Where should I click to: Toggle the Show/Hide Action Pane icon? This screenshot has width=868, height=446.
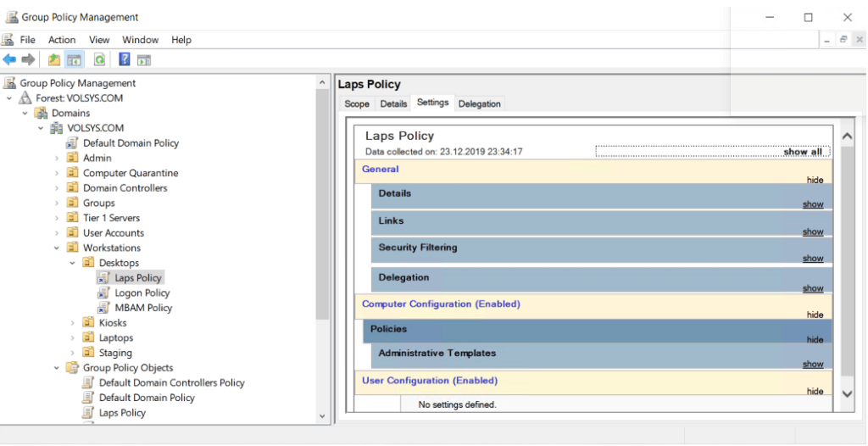click(144, 59)
